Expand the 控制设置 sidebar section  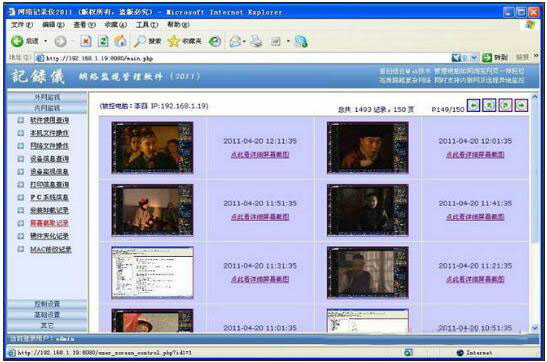click(x=47, y=304)
